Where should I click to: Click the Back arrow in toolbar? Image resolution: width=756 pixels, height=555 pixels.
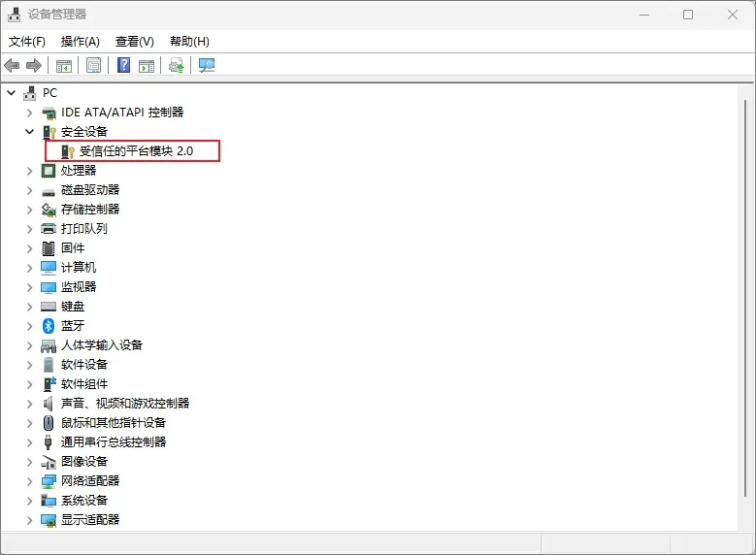coord(12,65)
